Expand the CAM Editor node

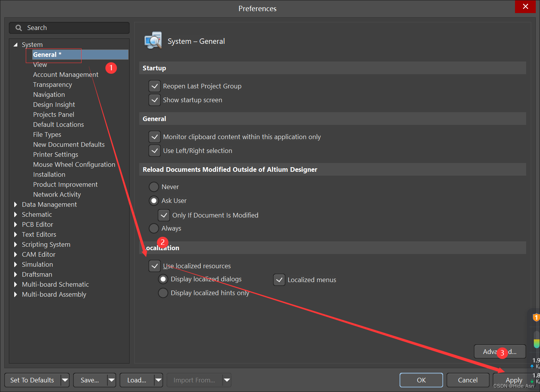(16, 254)
